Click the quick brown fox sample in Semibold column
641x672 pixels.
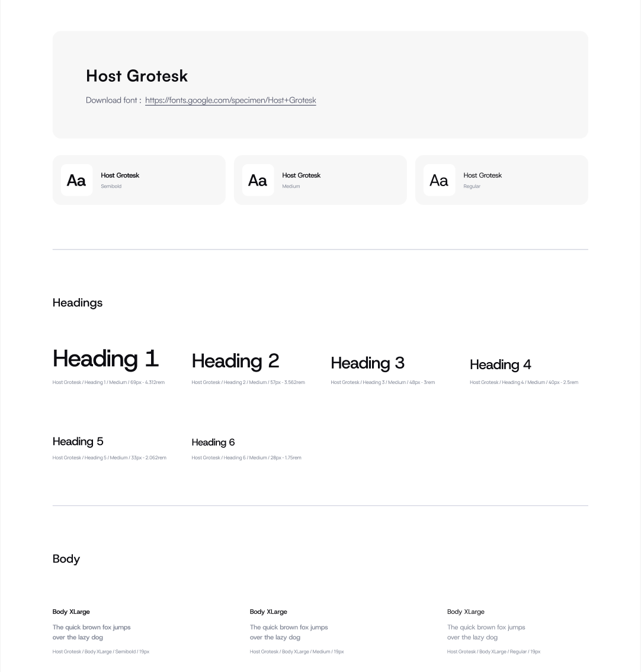point(92,632)
